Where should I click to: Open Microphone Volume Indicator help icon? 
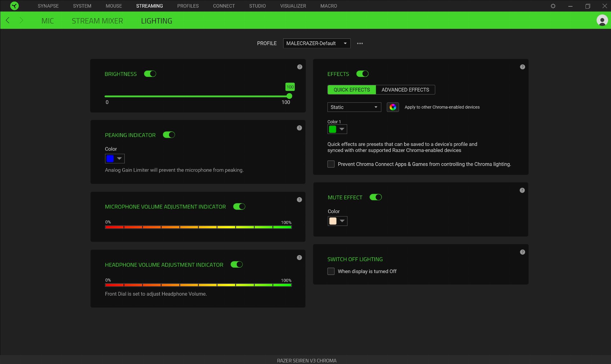[299, 200]
